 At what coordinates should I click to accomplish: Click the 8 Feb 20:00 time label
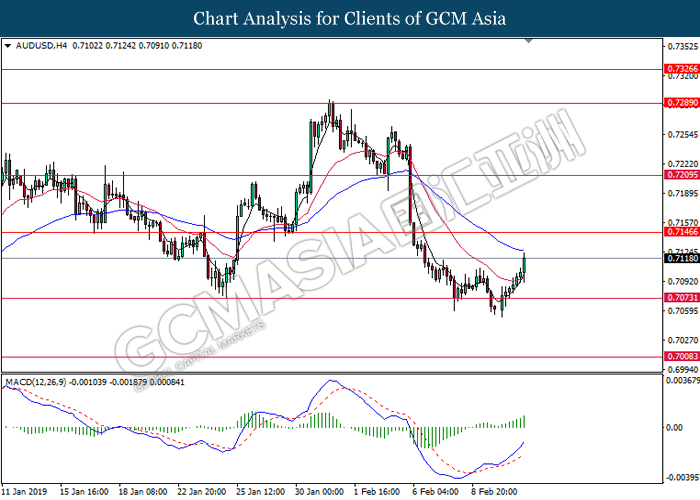click(x=495, y=492)
